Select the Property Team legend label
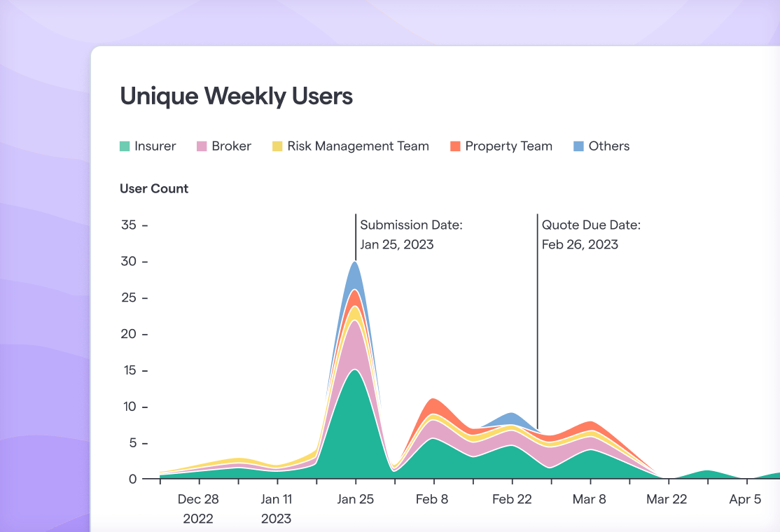Viewport: 780px width, 532px height. point(509,146)
